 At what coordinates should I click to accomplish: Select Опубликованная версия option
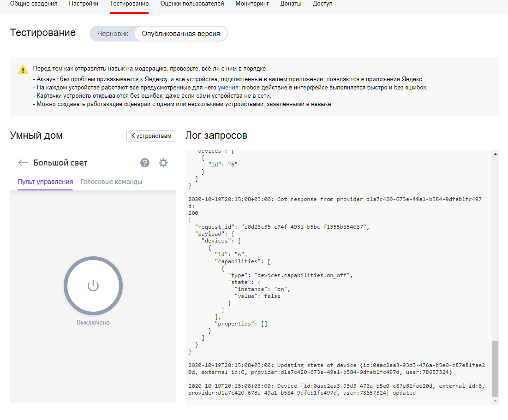coord(180,34)
